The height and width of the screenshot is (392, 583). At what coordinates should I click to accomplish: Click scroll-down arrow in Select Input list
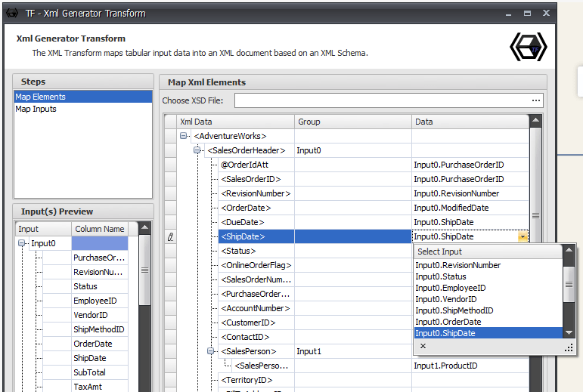569,332
